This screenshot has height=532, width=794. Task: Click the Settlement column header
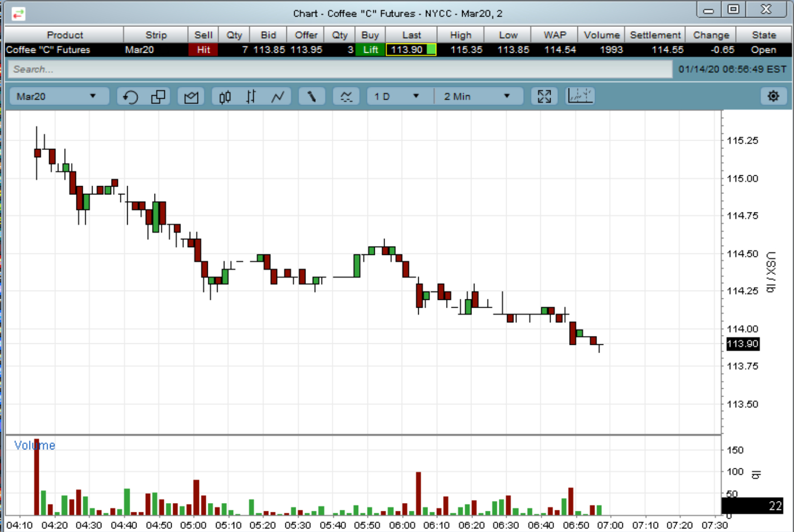click(x=655, y=35)
